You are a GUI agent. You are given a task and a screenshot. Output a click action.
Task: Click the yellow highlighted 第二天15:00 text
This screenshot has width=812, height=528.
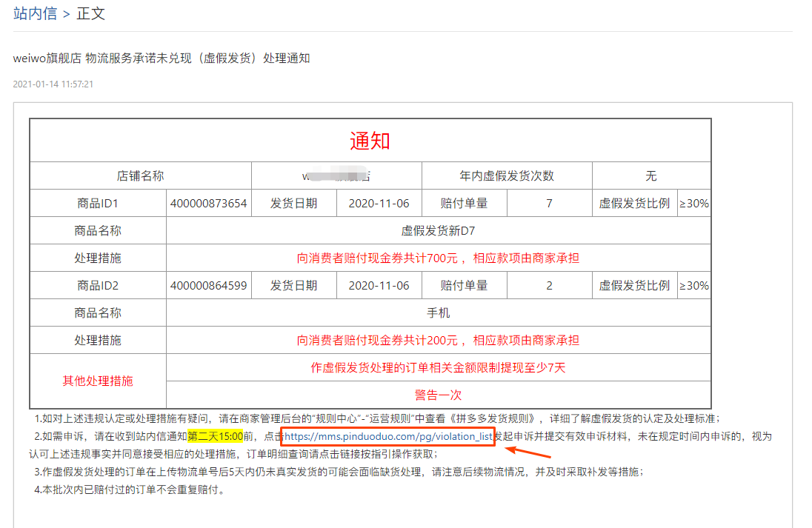[216, 436]
